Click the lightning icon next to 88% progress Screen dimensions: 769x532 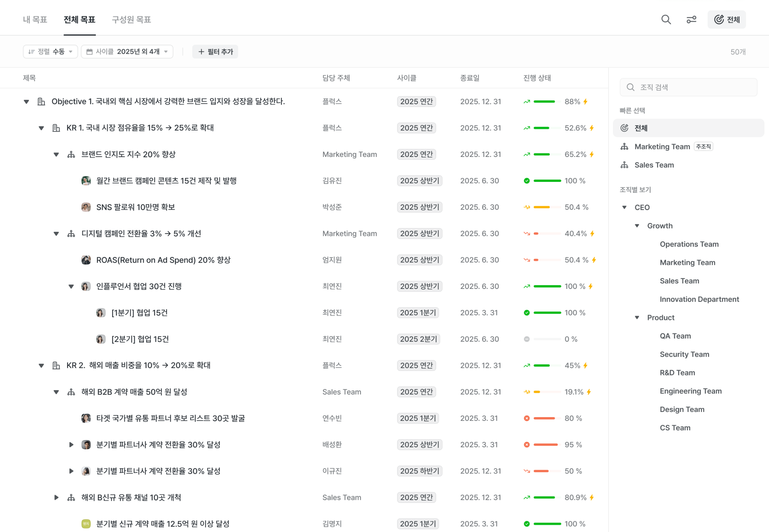pos(586,102)
